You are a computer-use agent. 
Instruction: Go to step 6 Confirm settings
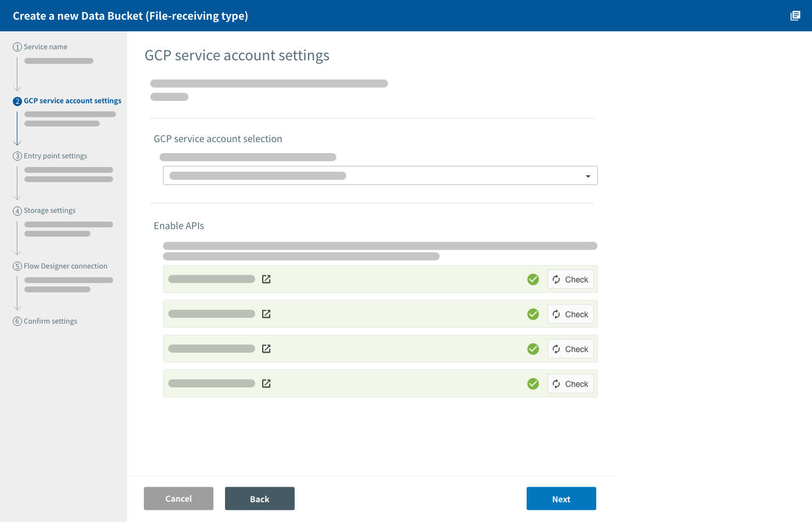45,321
